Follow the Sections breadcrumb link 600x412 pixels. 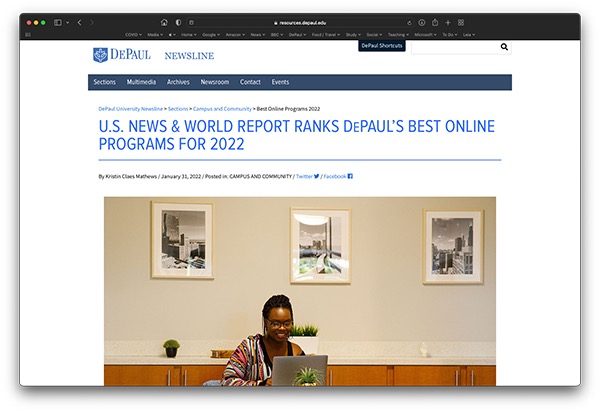click(x=178, y=109)
